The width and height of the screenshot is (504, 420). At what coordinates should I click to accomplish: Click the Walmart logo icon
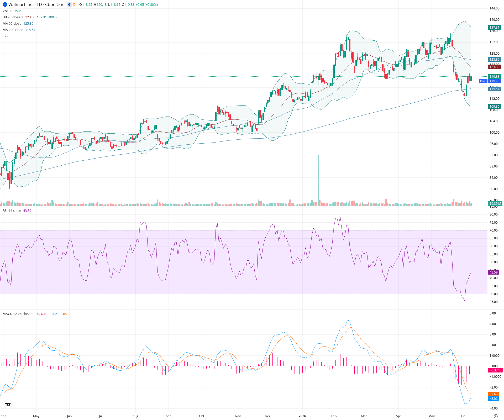coord(5,4)
